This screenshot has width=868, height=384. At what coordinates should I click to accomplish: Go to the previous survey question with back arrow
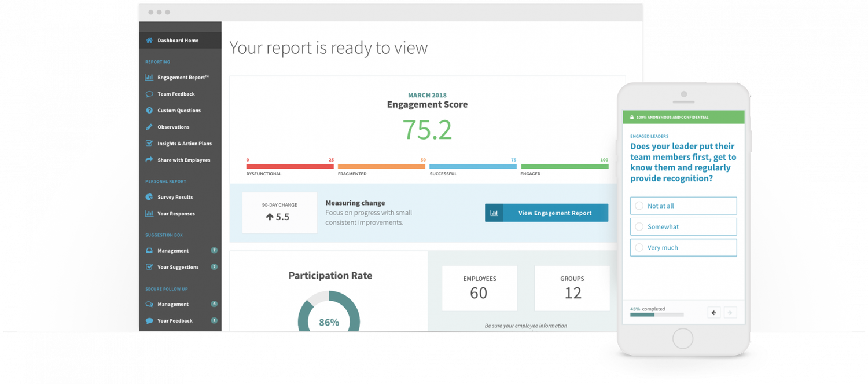click(714, 313)
